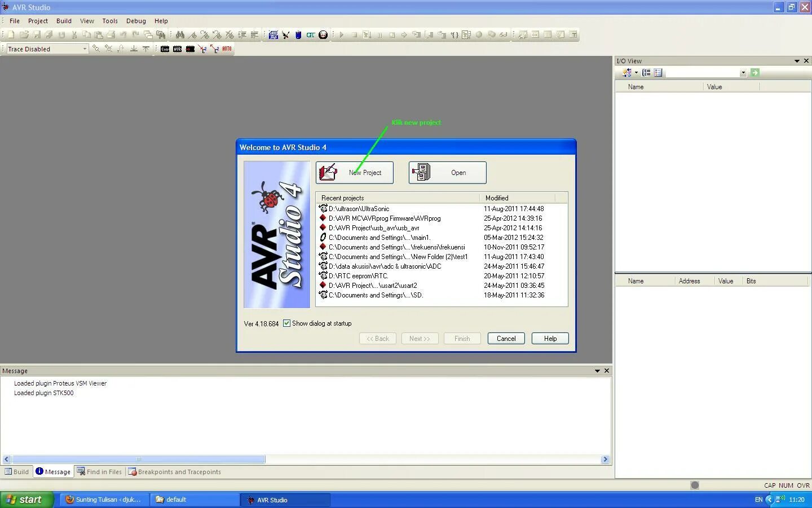Click the Save toolbar icon

coord(36,34)
